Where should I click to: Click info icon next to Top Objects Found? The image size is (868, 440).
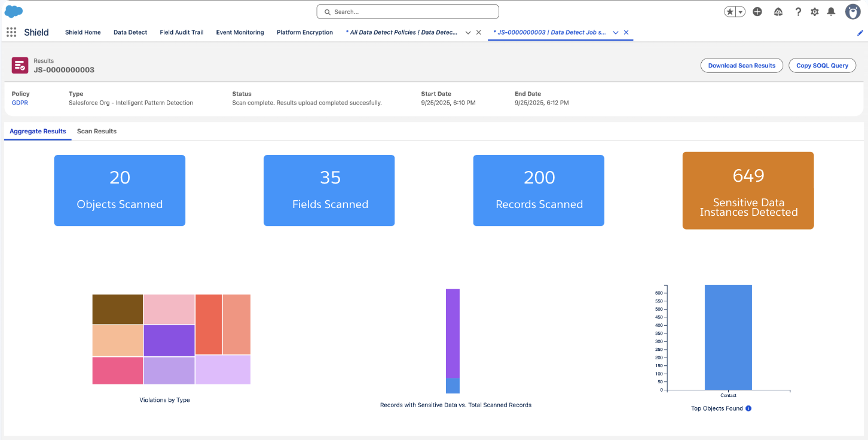(748, 409)
